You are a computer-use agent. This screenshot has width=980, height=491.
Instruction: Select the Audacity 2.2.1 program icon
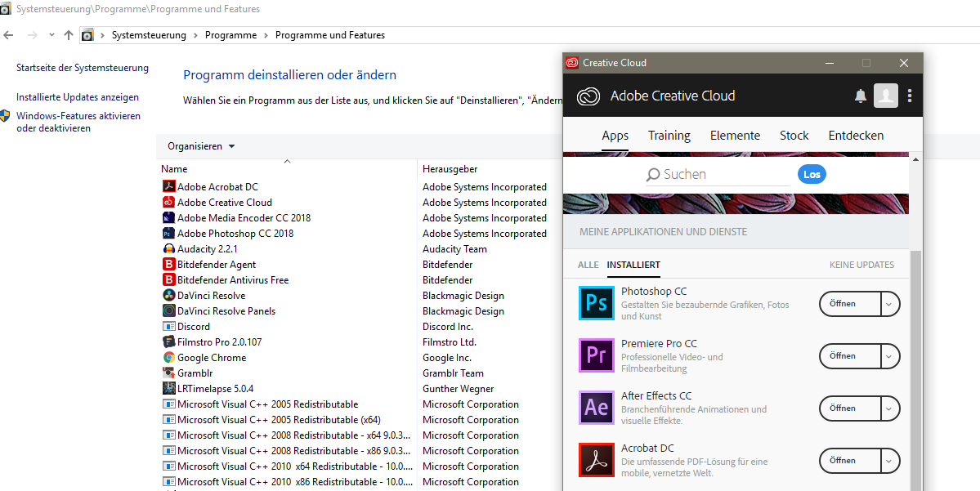click(168, 248)
